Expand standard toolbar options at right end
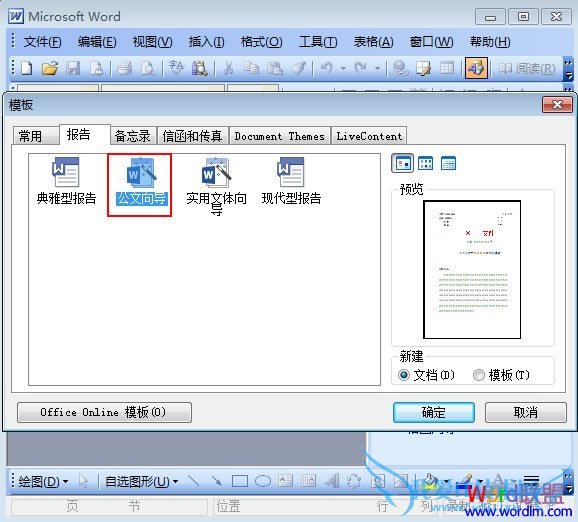Viewport: 578px width, 522px height. pos(568,69)
